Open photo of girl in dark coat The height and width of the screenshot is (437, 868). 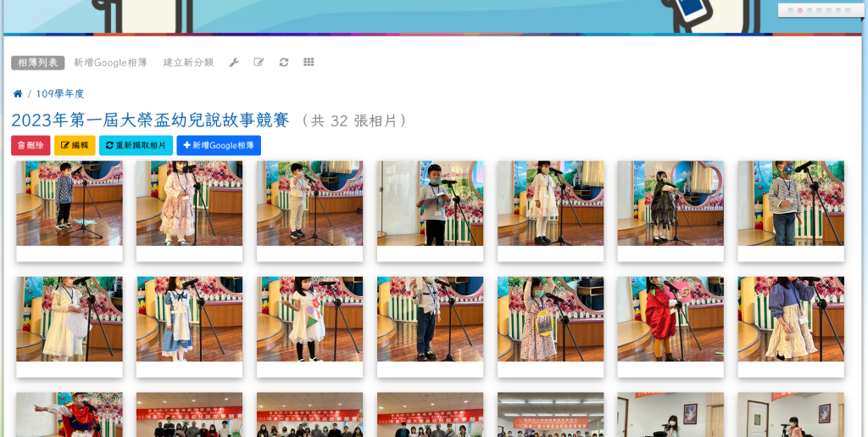[670, 204]
